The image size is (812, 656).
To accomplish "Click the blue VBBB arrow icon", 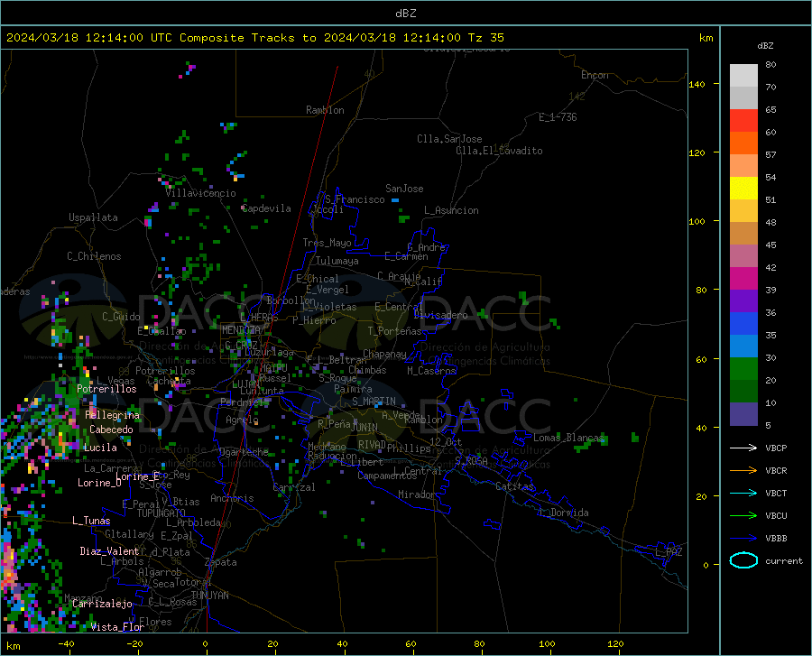I will click(743, 539).
